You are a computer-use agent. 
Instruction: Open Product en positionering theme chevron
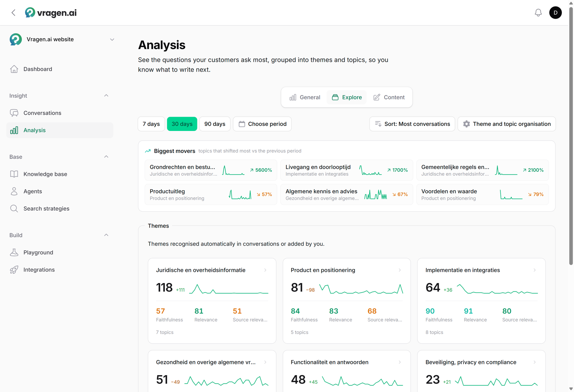pos(400,270)
